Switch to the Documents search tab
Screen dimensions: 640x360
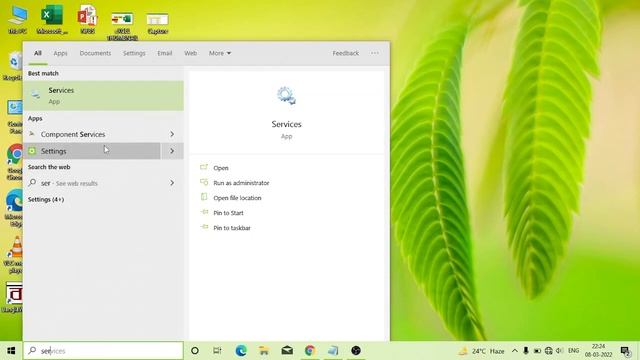click(95, 53)
